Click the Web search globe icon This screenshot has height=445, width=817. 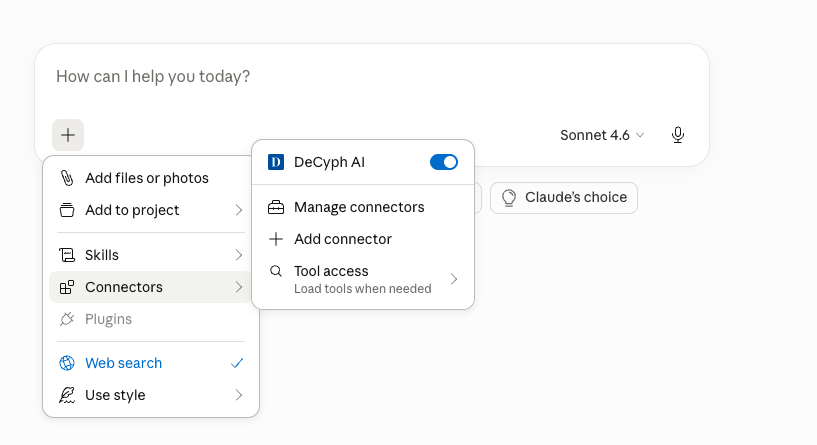pyautogui.click(x=67, y=363)
